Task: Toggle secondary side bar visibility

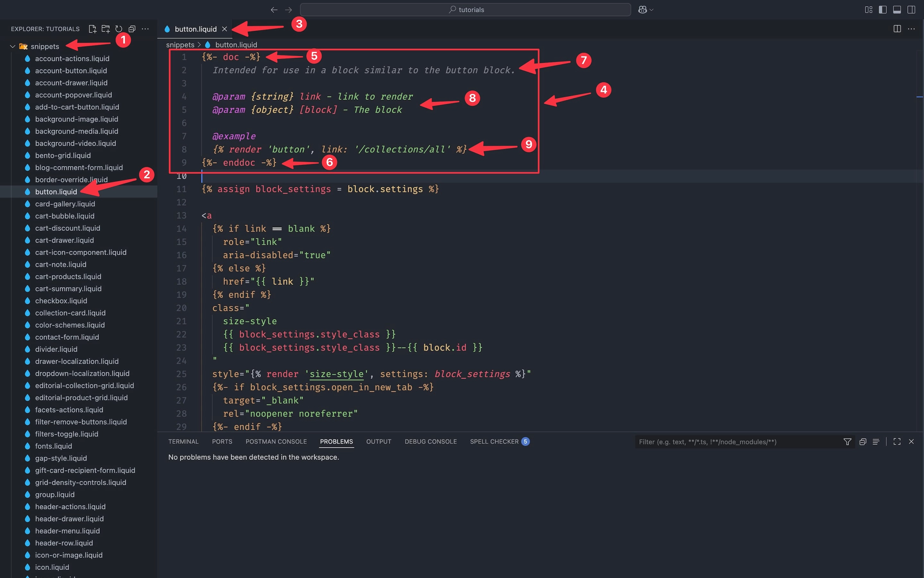Action: tap(911, 10)
